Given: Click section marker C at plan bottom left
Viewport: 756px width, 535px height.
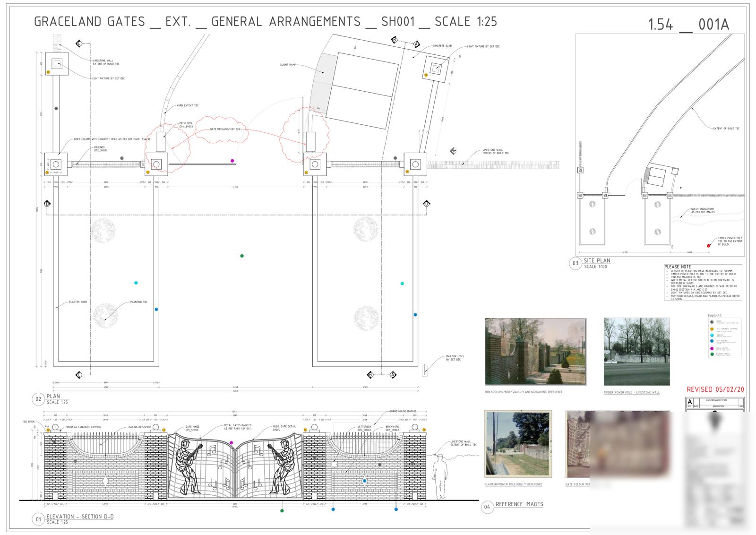Looking at the screenshot, I should (79, 375).
